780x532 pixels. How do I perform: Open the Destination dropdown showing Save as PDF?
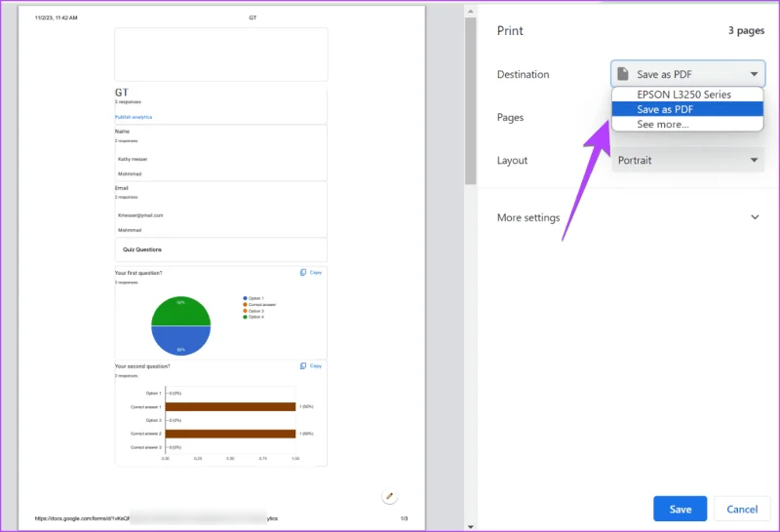tap(687, 74)
